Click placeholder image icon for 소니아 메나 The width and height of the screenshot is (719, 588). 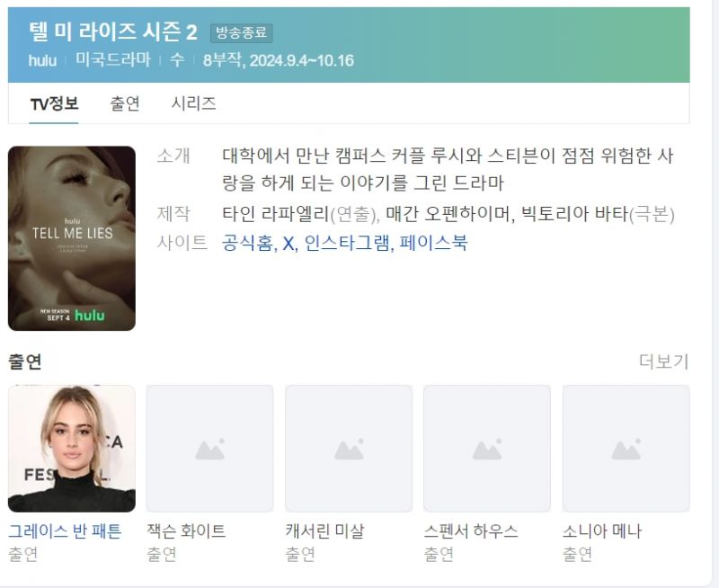click(x=626, y=449)
